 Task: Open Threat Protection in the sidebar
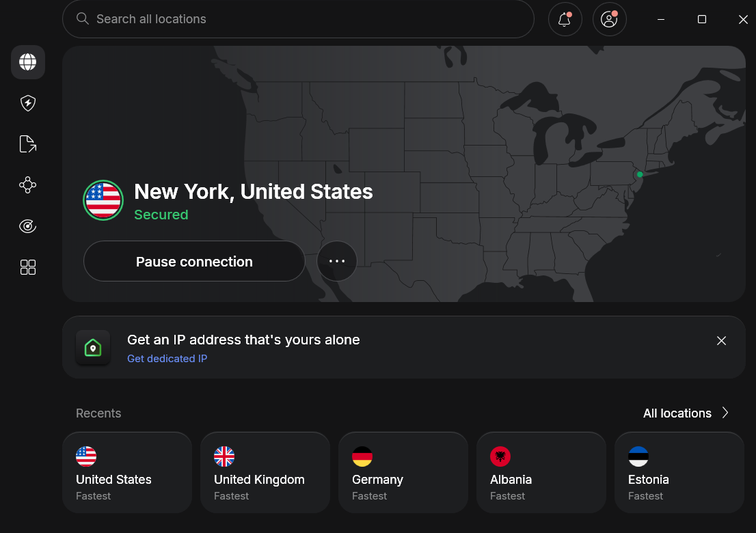click(27, 102)
